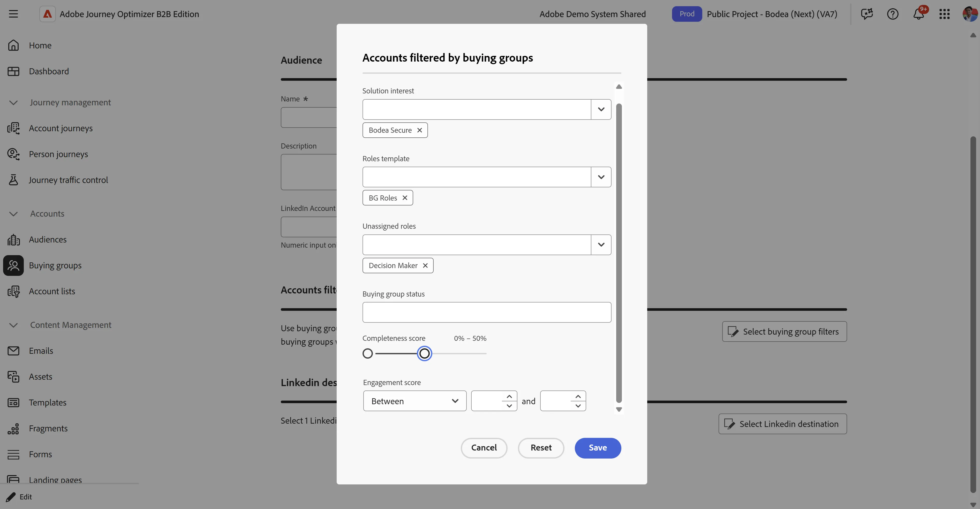Open Person journeys page
The height and width of the screenshot is (509, 980).
[58, 154]
